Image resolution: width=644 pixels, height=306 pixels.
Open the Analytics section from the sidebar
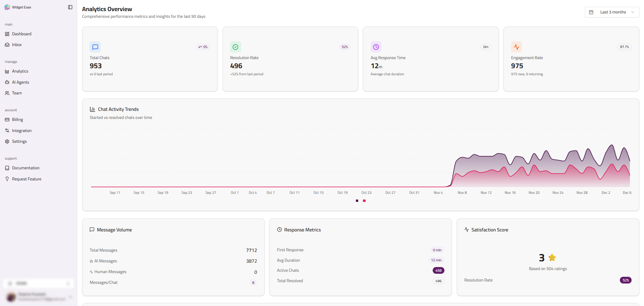click(x=20, y=71)
